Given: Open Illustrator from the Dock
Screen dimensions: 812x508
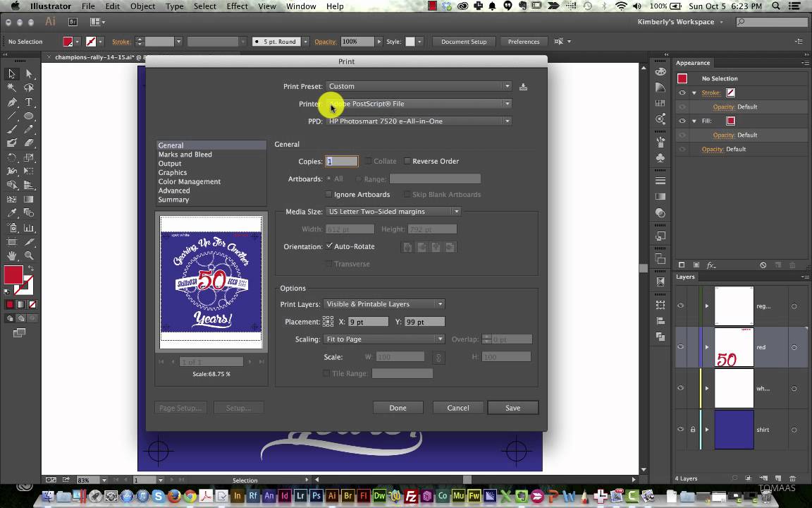Looking at the screenshot, I should tap(332, 496).
